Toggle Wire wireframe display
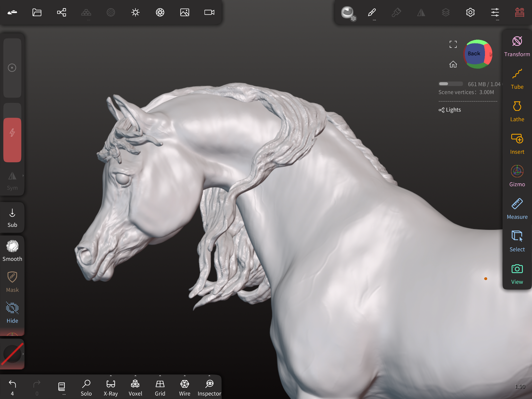 click(185, 387)
